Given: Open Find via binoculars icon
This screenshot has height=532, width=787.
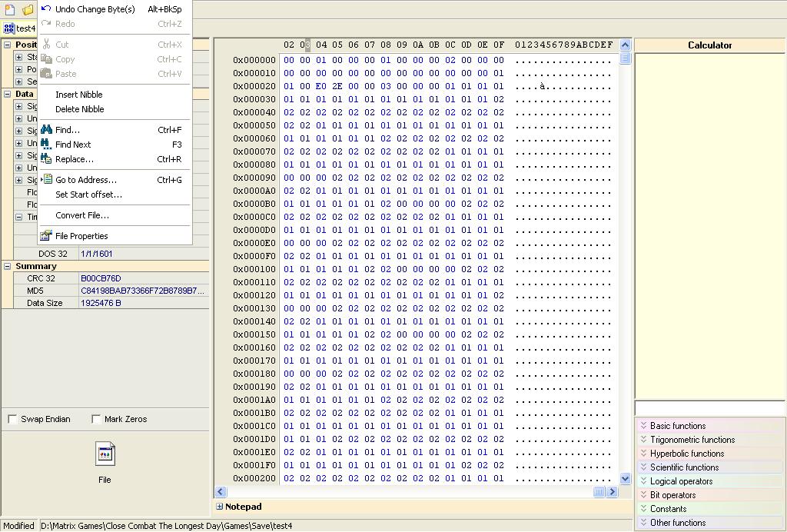Looking at the screenshot, I should click(x=46, y=129).
